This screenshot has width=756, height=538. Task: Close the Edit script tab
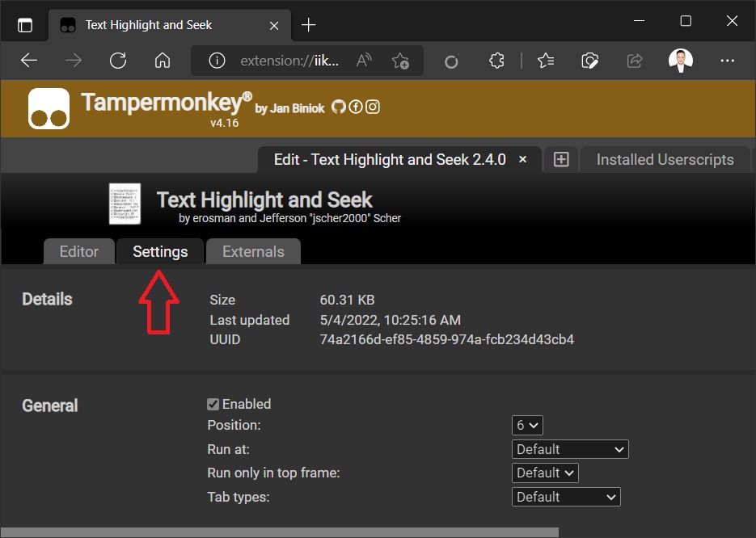point(522,159)
